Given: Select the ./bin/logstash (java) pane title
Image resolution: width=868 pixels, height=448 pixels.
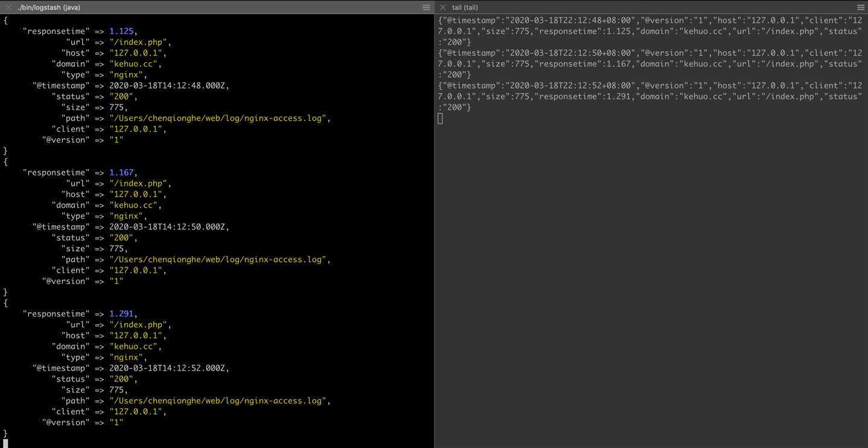Looking at the screenshot, I should click(x=49, y=7).
